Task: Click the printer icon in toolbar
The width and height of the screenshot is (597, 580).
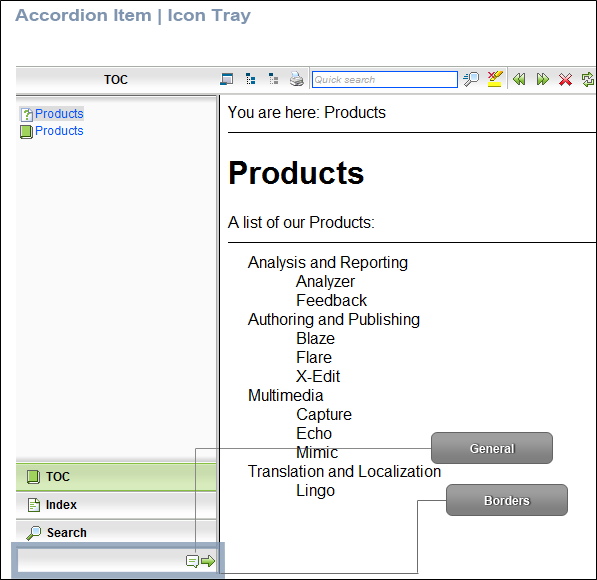Action: pos(297,79)
